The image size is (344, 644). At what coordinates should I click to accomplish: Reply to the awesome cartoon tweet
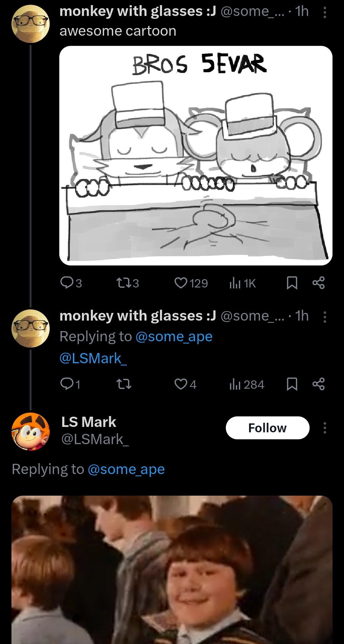pos(67,283)
